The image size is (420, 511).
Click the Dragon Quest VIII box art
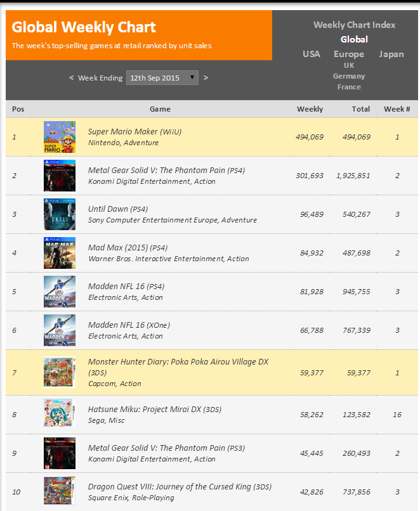(x=60, y=491)
